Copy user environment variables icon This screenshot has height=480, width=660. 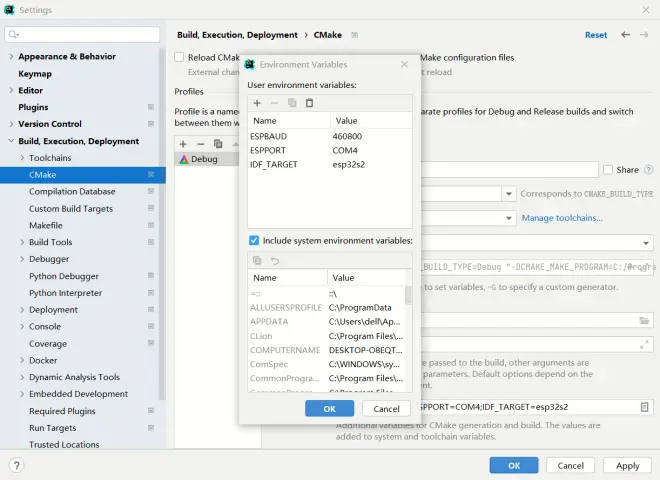coord(292,103)
